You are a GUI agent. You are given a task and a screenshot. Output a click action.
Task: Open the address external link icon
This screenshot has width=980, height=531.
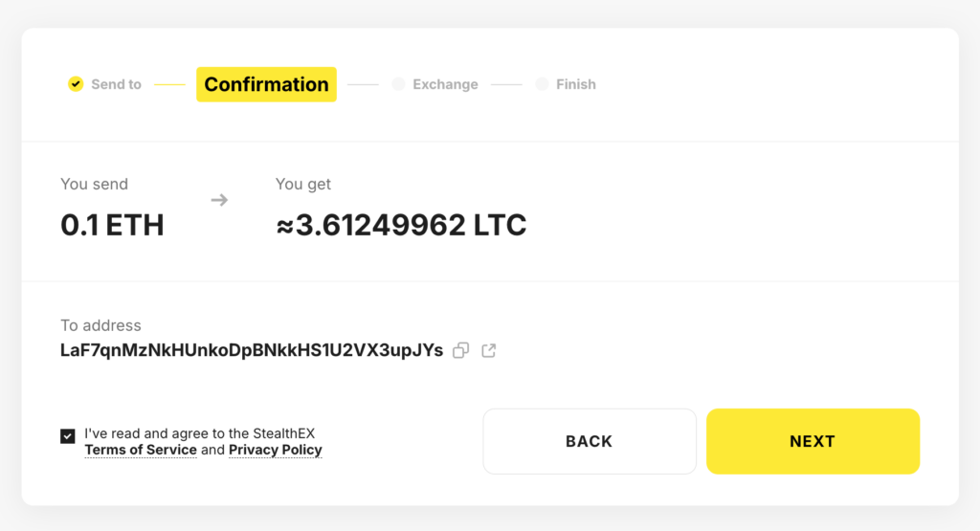pos(488,350)
